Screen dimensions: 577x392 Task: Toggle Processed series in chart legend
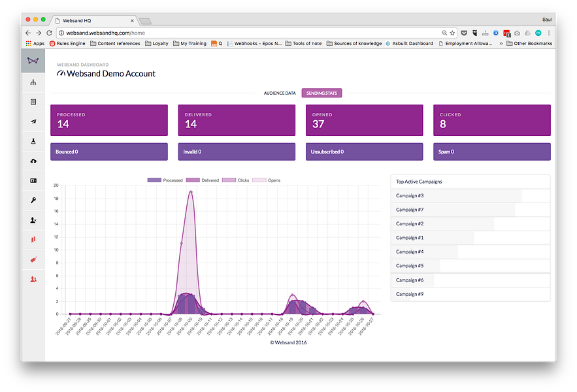click(165, 180)
